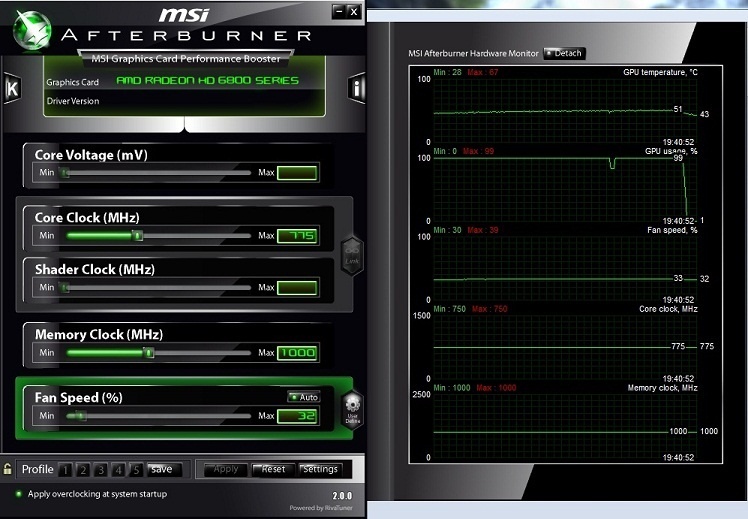Click the Core Clock slider handle
Image resolution: width=748 pixels, height=519 pixels.
pyautogui.click(x=138, y=235)
